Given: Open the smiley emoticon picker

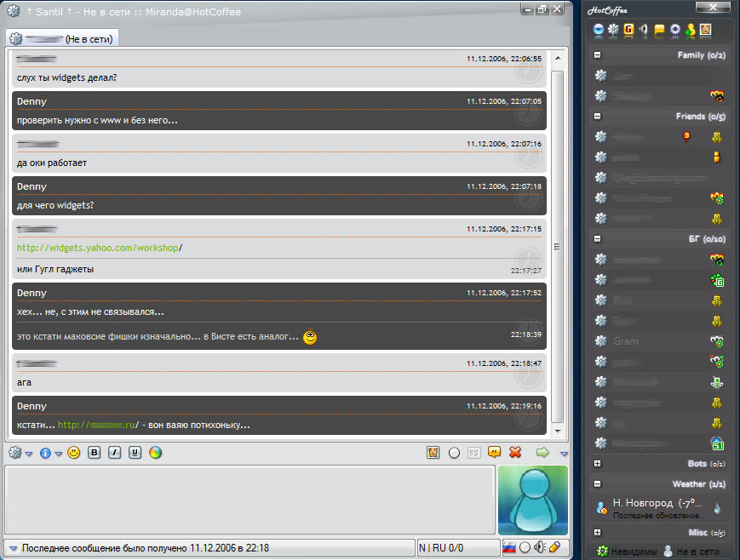Looking at the screenshot, I should (74, 453).
